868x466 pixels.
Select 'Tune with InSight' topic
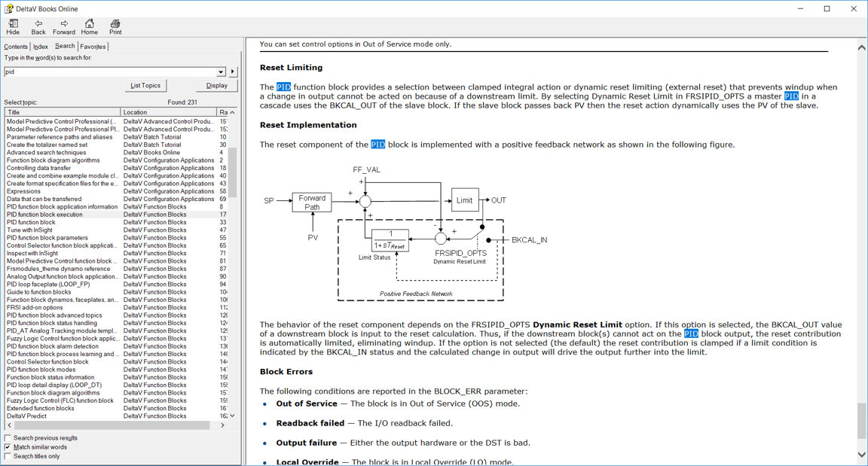[x=29, y=230]
